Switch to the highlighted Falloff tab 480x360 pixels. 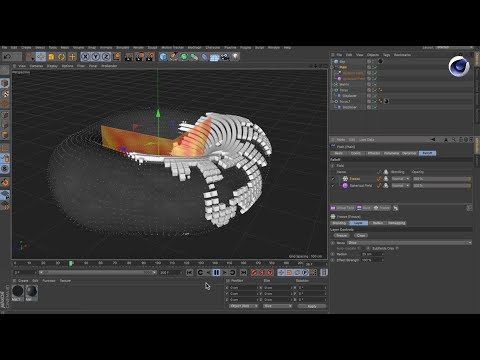click(x=427, y=153)
